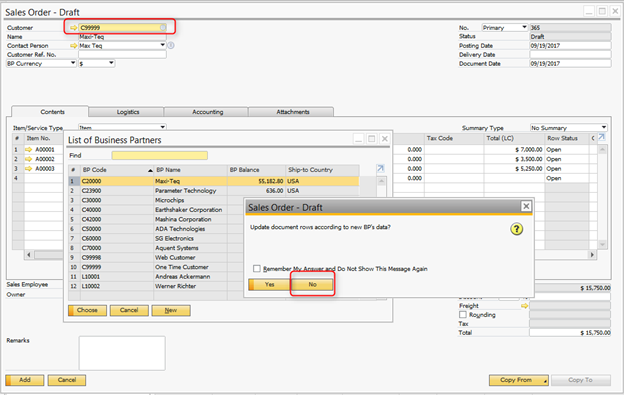
Task: Open the Item/Service Type dropdown
Action: tap(162, 127)
